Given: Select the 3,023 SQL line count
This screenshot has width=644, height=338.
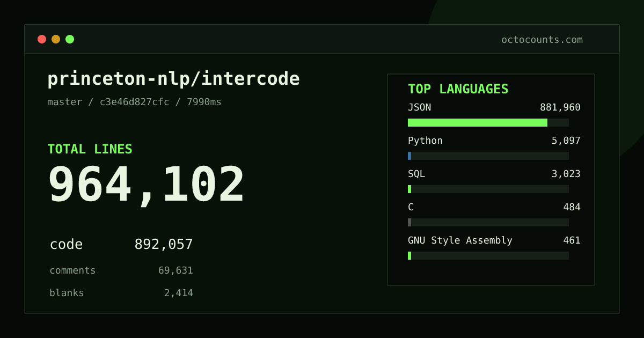Looking at the screenshot, I should tap(566, 174).
